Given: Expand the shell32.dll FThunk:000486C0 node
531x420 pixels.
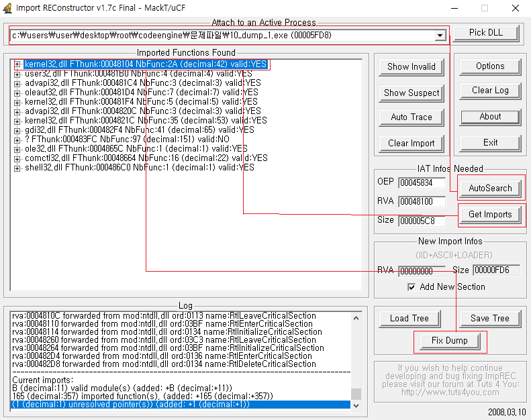Looking at the screenshot, I should (17, 168).
